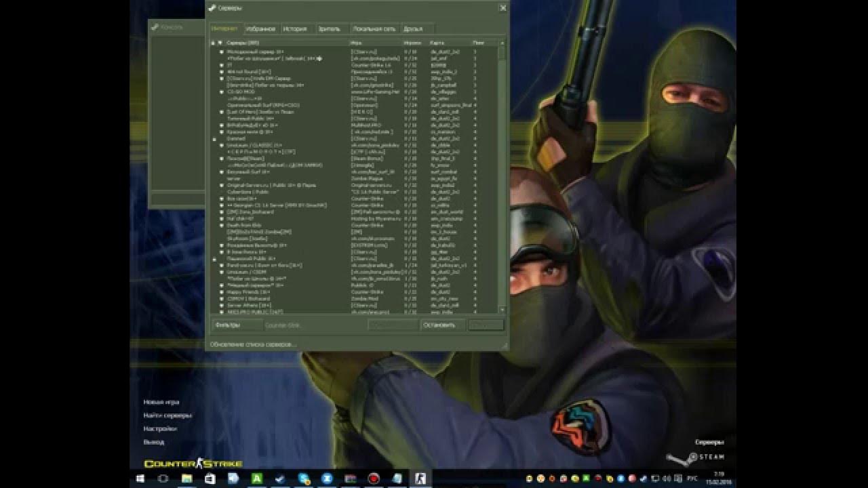Image resolution: width=868 pixels, height=488 pixels.
Task: Select the Death from Skilz server row
Action: (x=354, y=225)
